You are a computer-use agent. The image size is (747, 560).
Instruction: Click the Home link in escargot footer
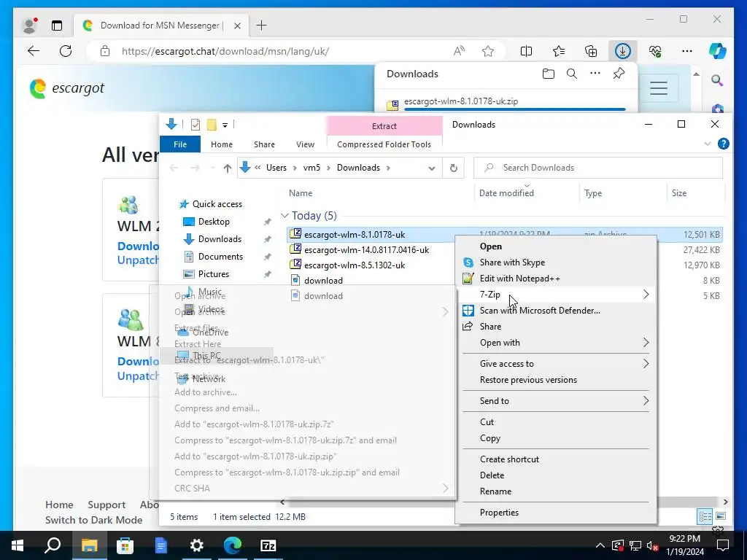(59, 505)
